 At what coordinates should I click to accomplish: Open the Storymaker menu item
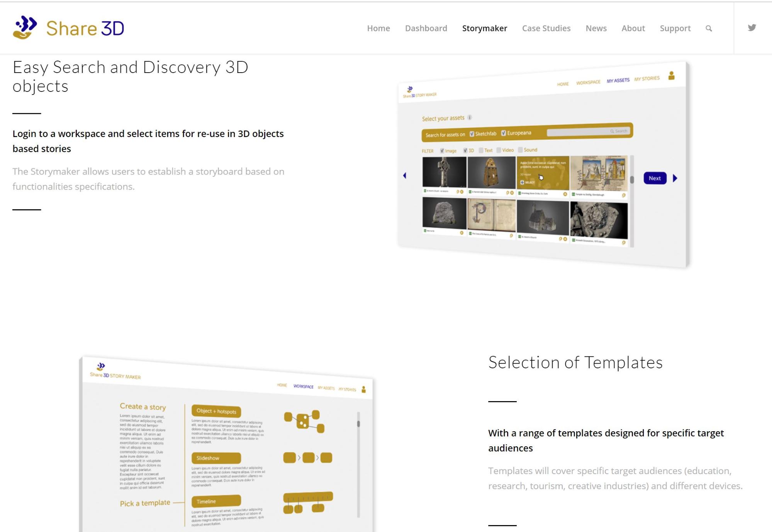pos(484,28)
